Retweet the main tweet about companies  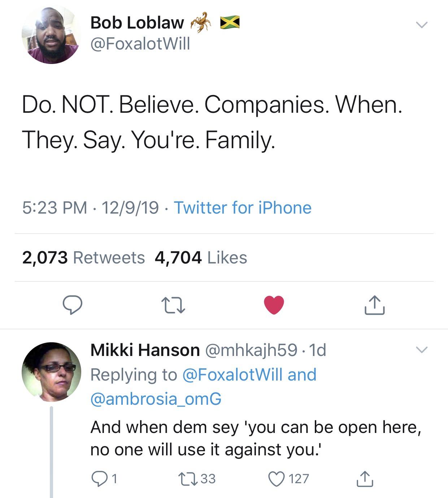173,305
